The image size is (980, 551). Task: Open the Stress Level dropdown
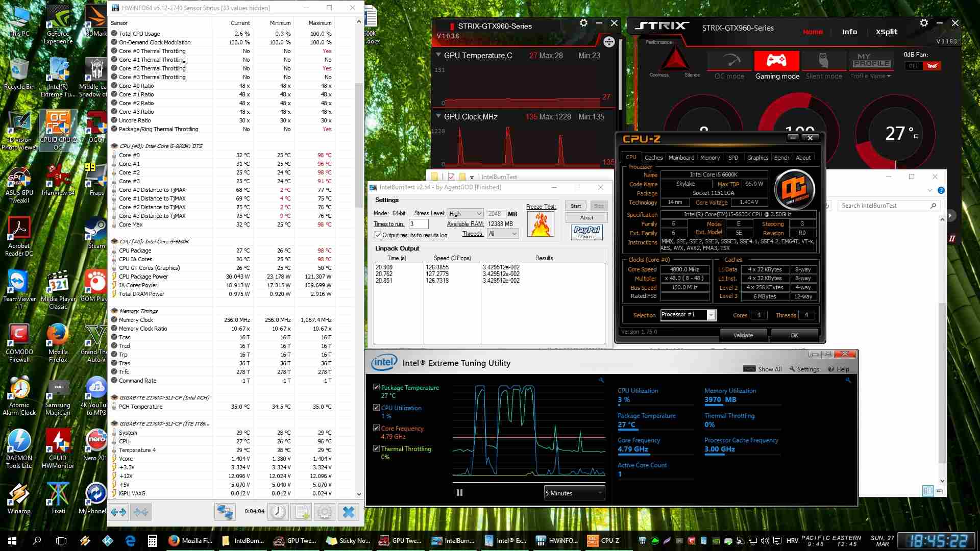465,214
